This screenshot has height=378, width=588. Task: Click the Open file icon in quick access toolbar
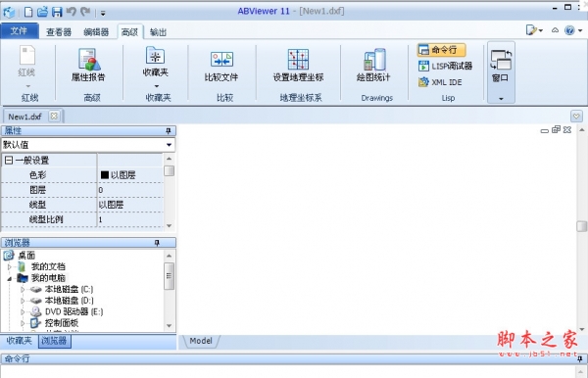(42, 12)
